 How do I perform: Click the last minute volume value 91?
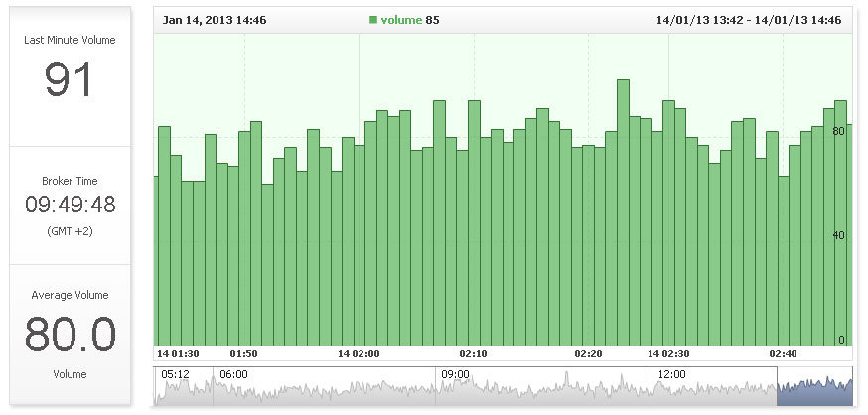click(69, 79)
